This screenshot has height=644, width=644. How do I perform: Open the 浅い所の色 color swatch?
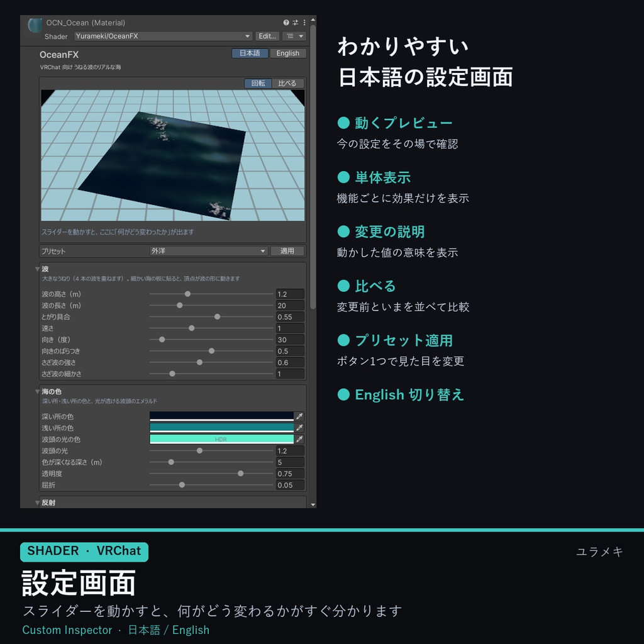(221, 428)
